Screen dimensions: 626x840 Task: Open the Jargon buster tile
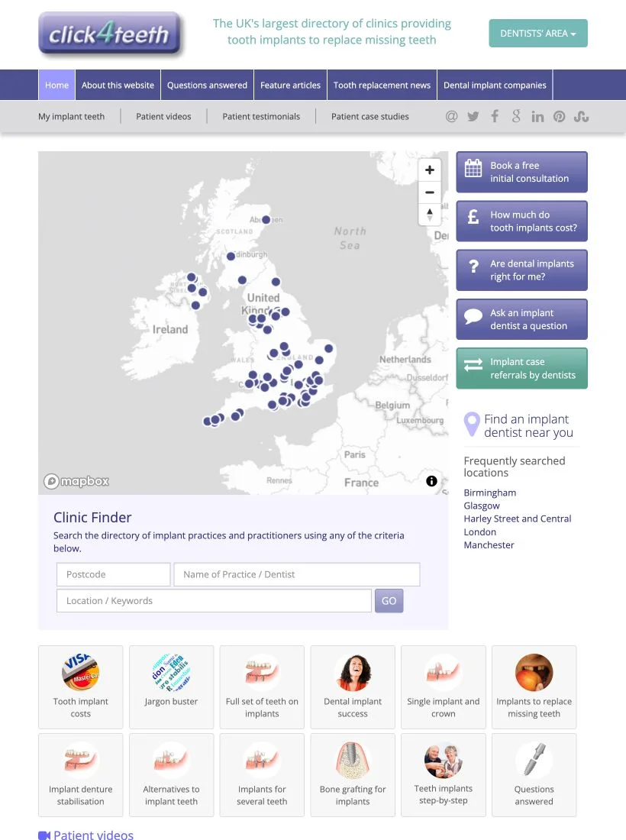pyautogui.click(x=171, y=687)
